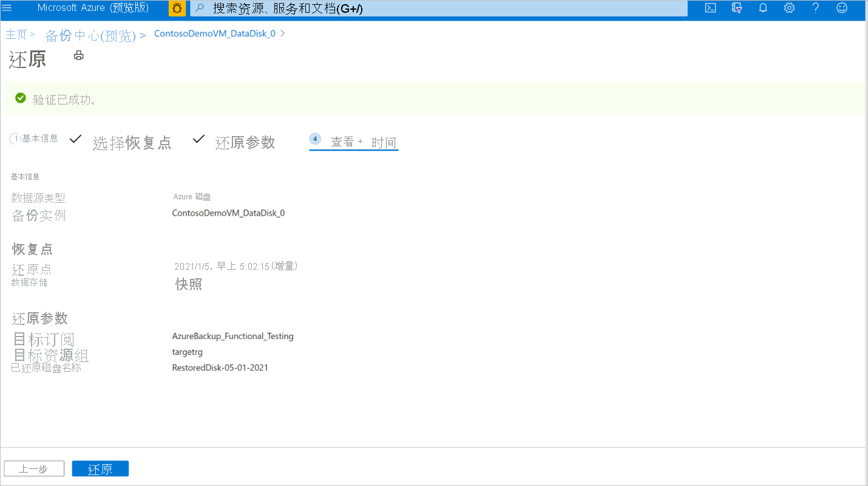
Task: Open the notifications bell
Action: 763,8
